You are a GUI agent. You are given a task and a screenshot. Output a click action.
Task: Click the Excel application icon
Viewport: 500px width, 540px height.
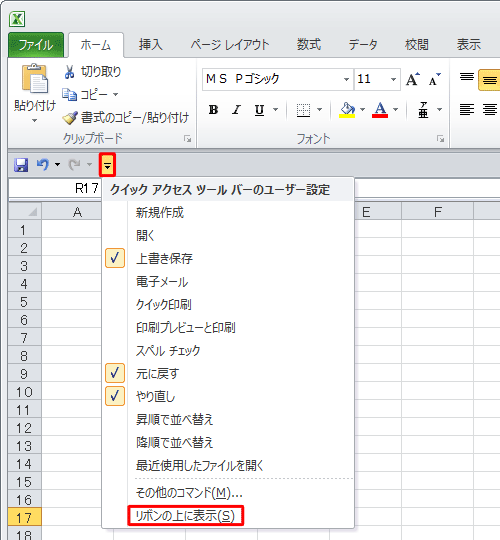[x=17, y=19]
